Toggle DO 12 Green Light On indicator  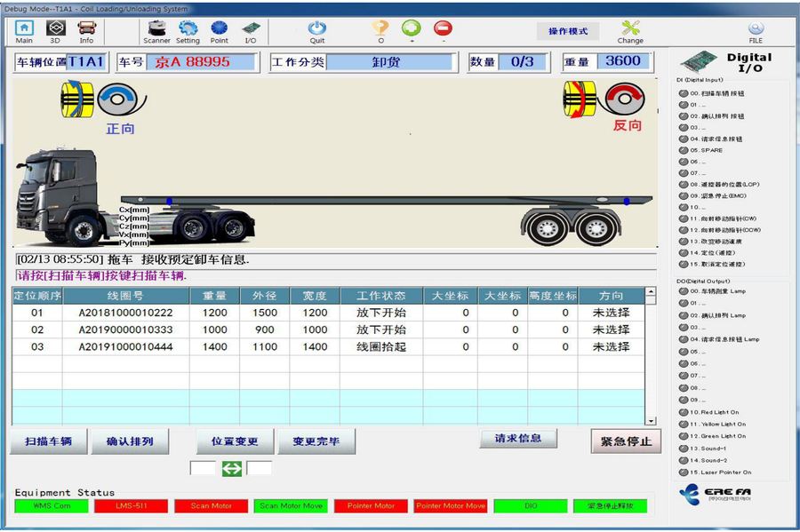684,436
